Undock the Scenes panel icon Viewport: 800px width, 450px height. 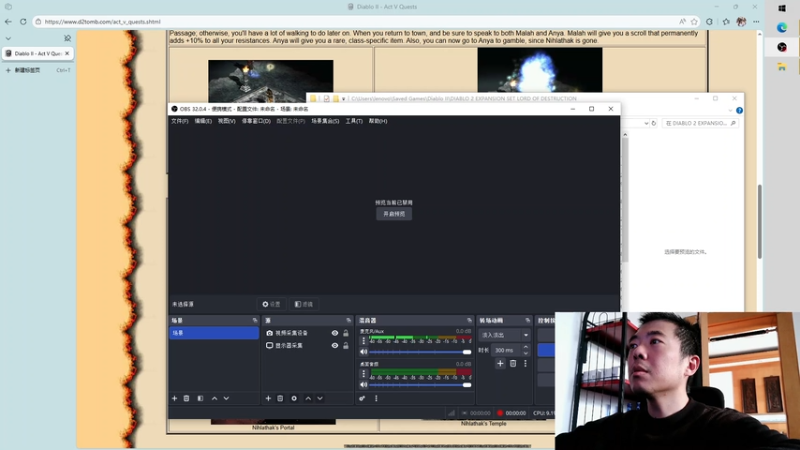pyautogui.click(x=255, y=320)
